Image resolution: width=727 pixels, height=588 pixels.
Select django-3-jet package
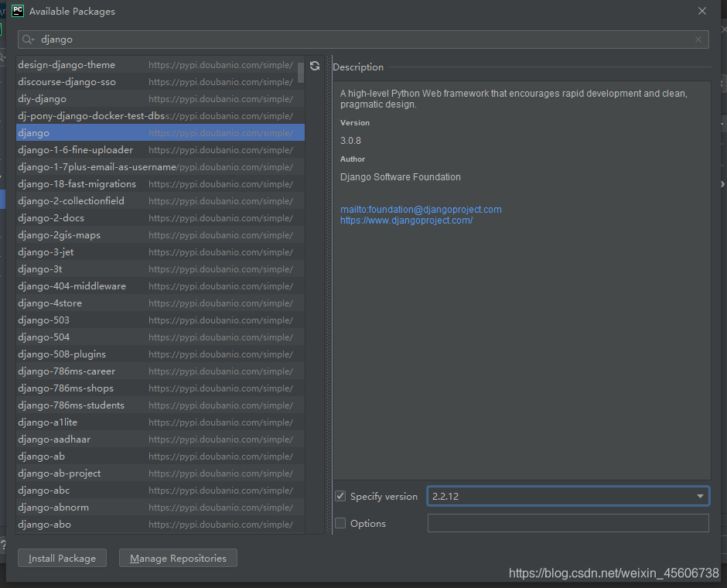point(160,251)
